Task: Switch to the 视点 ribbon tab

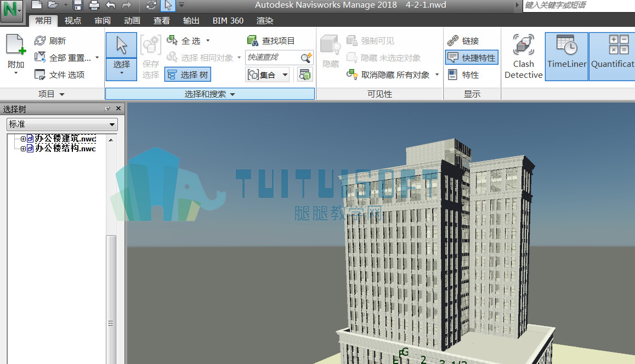Action: 73,21
